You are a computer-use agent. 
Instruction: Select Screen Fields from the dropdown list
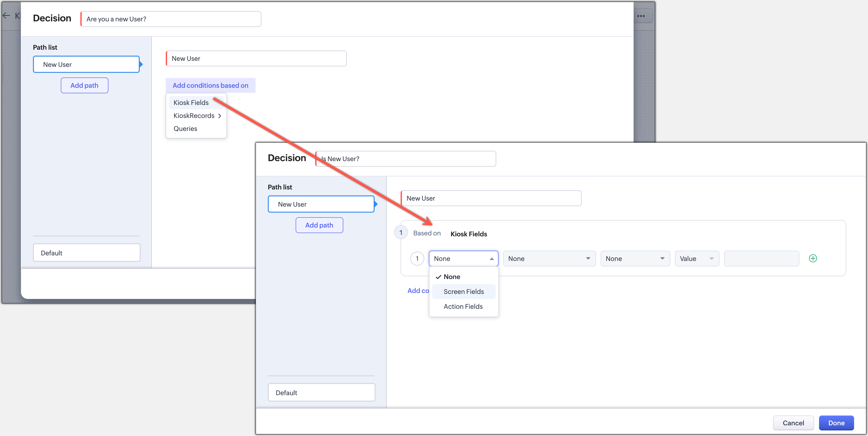pos(463,291)
